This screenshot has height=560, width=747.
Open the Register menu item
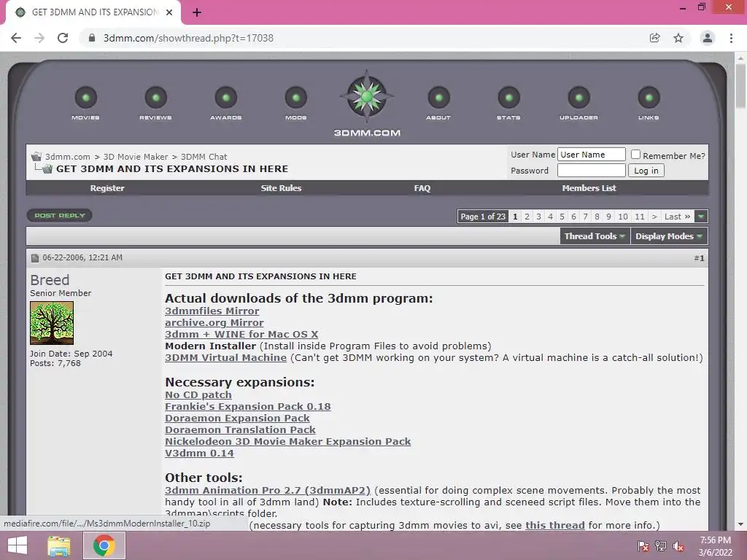[x=107, y=188]
